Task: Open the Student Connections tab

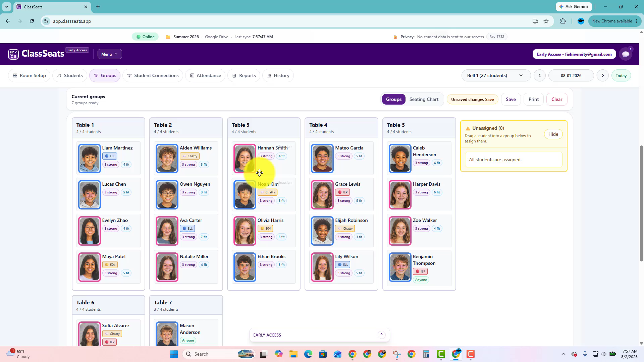Action: pos(153,75)
